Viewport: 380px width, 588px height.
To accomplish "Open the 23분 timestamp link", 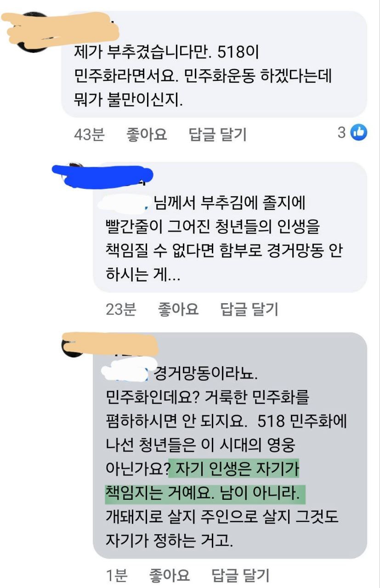I will point(121,309).
